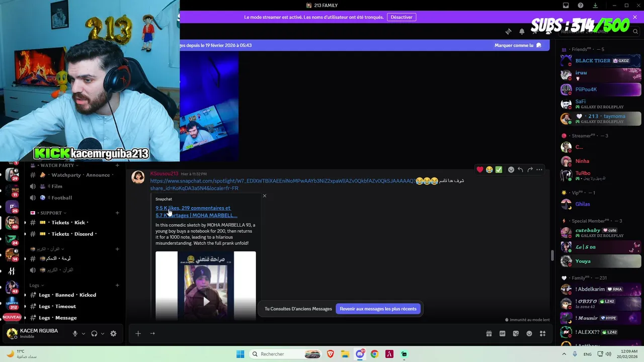644x362 pixels.
Task: Click the message text input field
Action: [x=319, y=333]
